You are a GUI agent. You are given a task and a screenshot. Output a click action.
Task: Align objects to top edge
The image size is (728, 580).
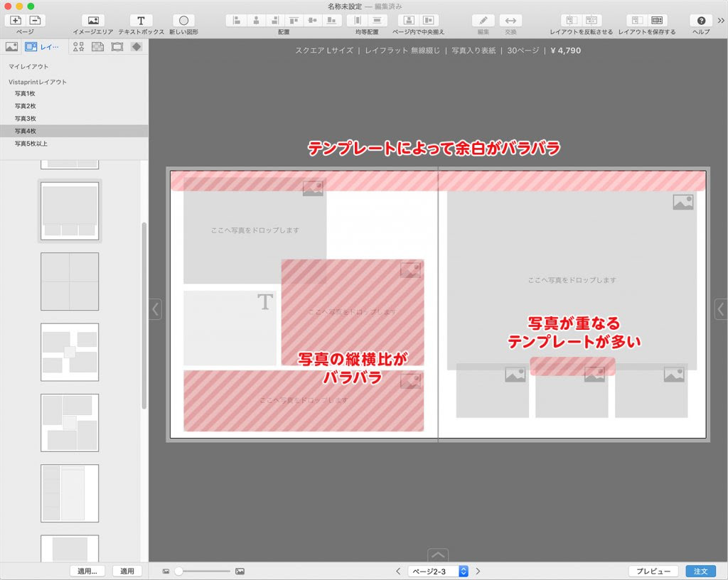click(x=294, y=21)
